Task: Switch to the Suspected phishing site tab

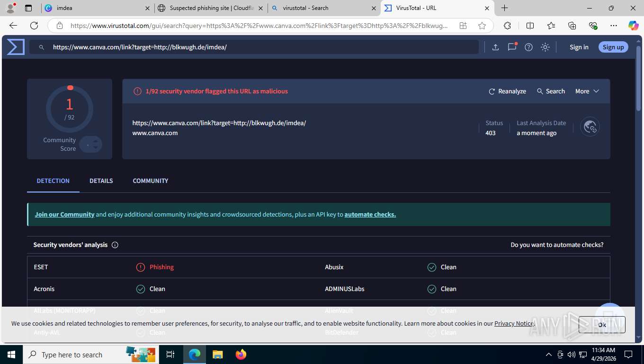Action: point(211,8)
